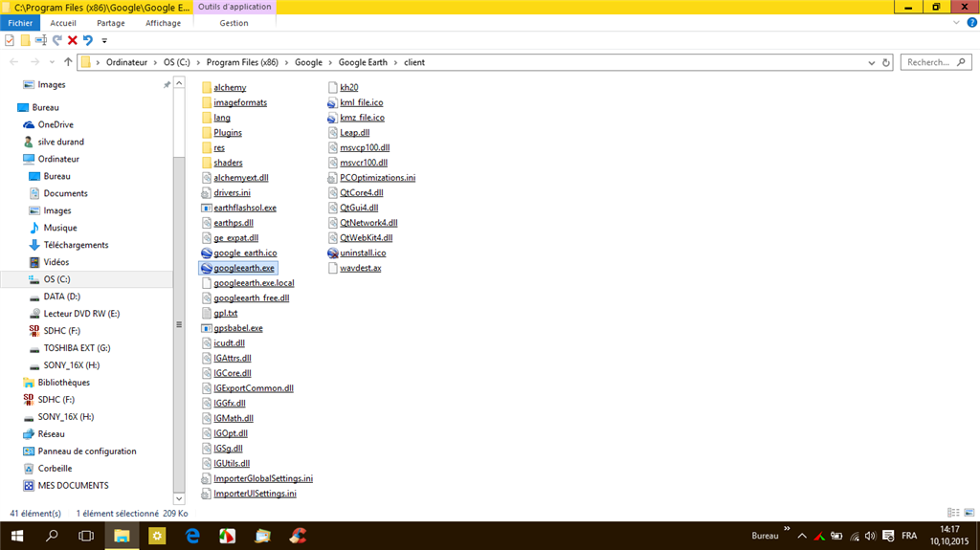Screen dimensions: 980x550
Task: Open Task View on taskbar
Action: click(x=86, y=536)
